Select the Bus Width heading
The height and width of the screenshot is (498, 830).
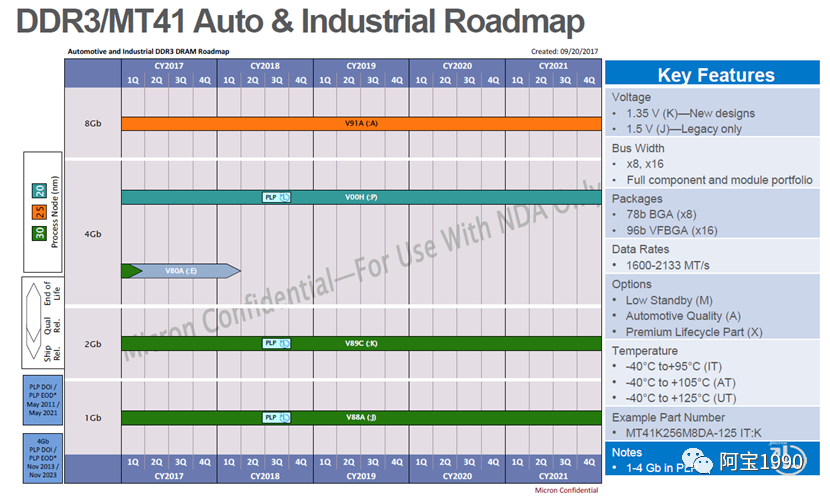click(x=638, y=148)
